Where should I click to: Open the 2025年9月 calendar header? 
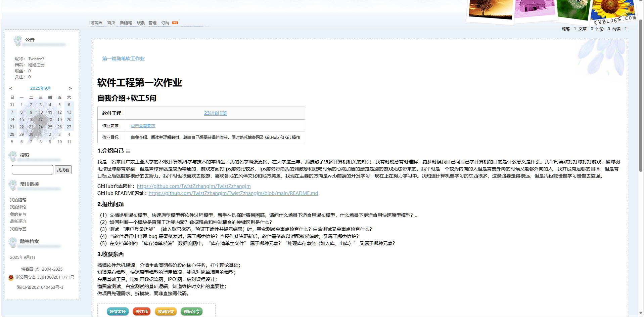[40, 88]
